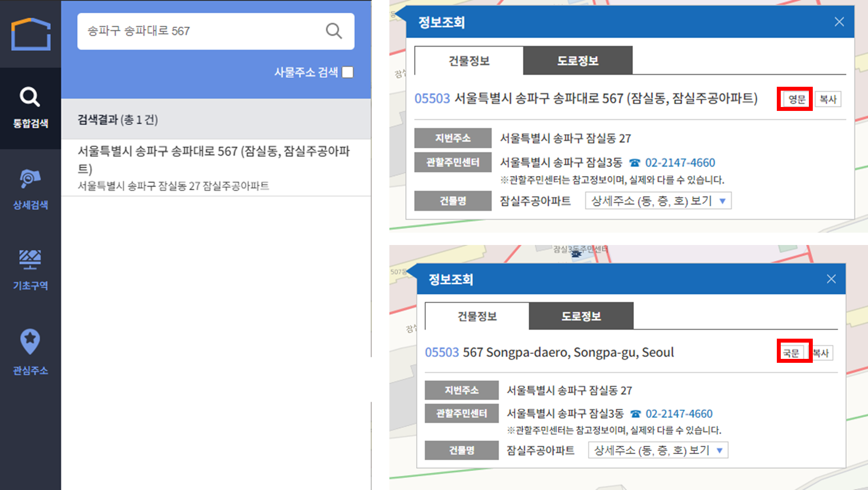Enable the 사물주소 검색 checkbox
Screen dimensions: 868x490
tap(348, 72)
